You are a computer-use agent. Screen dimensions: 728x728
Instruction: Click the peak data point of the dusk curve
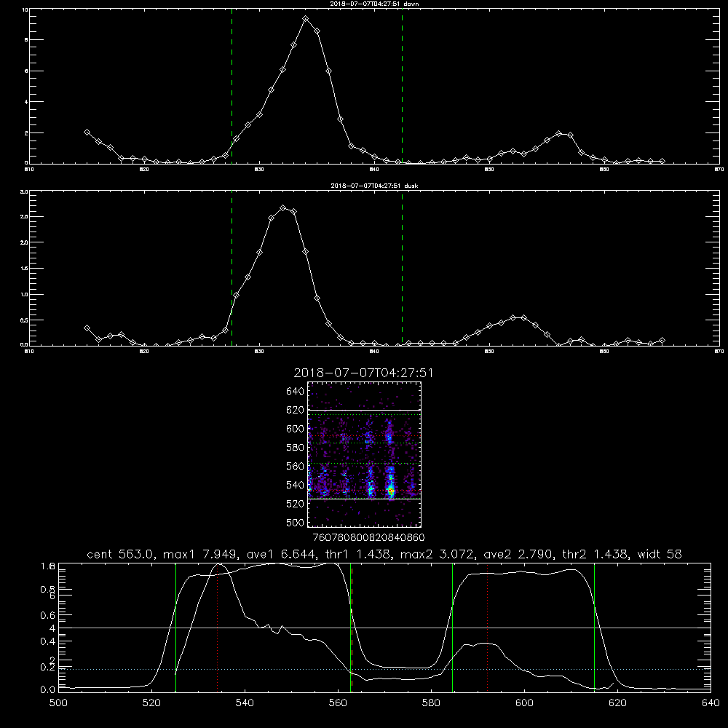point(282,208)
